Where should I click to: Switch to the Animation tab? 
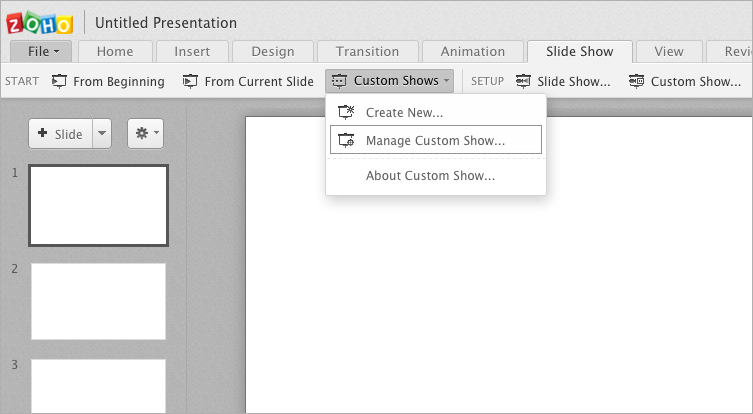click(473, 52)
